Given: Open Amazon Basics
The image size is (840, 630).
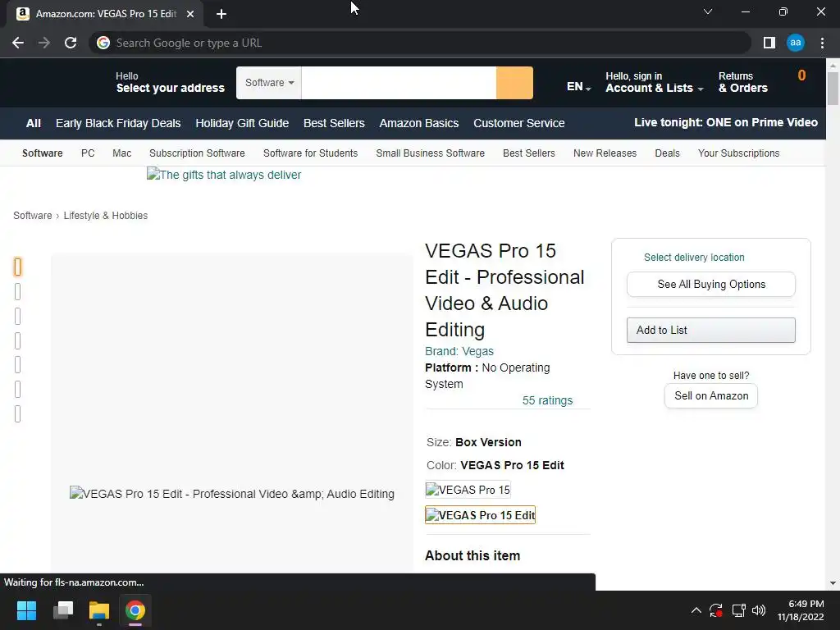Looking at the screenshot, I should (x=419, y=123).
